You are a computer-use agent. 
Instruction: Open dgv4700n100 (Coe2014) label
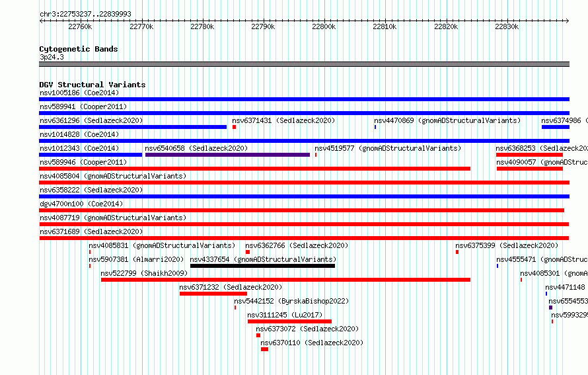point(81,204)
